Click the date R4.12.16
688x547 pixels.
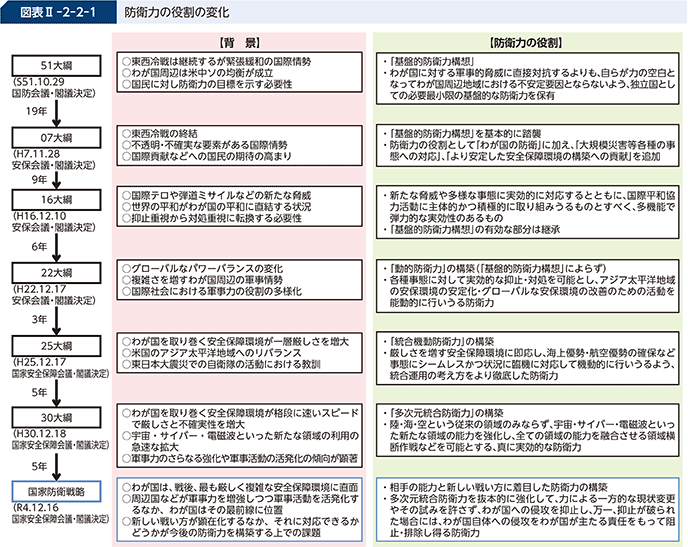39,508
